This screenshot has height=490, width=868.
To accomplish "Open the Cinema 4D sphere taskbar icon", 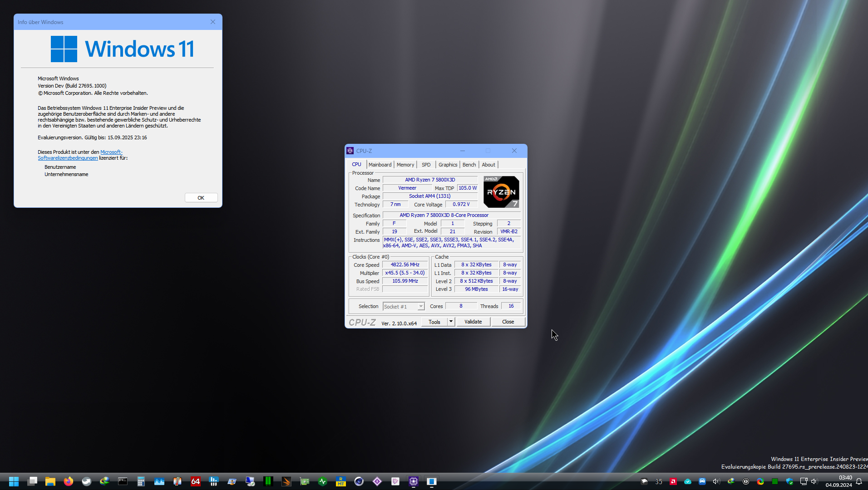I will (359, 481).
